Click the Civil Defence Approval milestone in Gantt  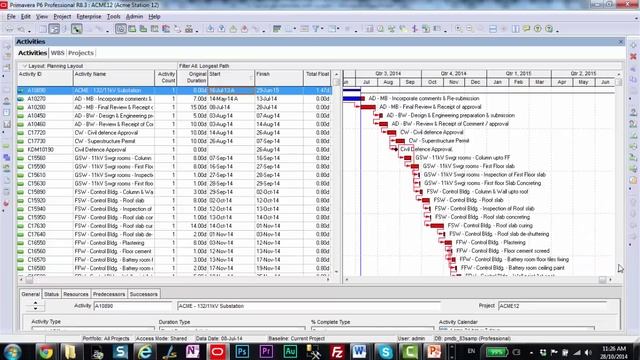tap(396, 149)
